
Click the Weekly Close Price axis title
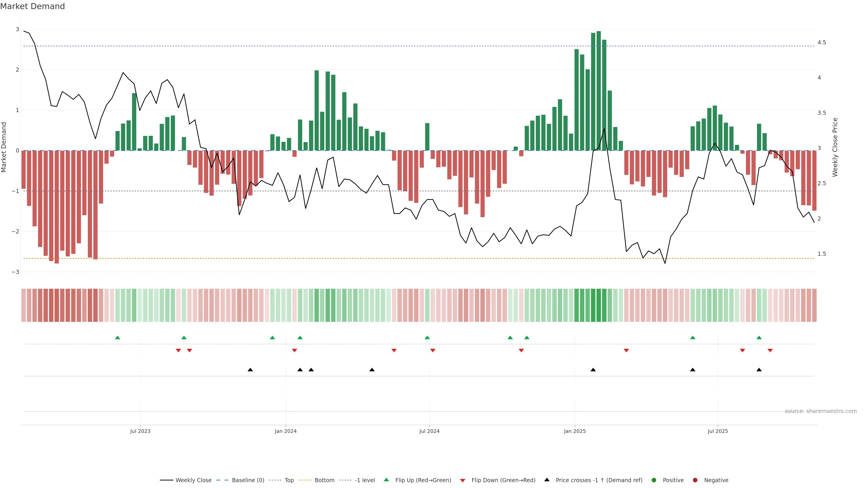(x=835, y=147)
